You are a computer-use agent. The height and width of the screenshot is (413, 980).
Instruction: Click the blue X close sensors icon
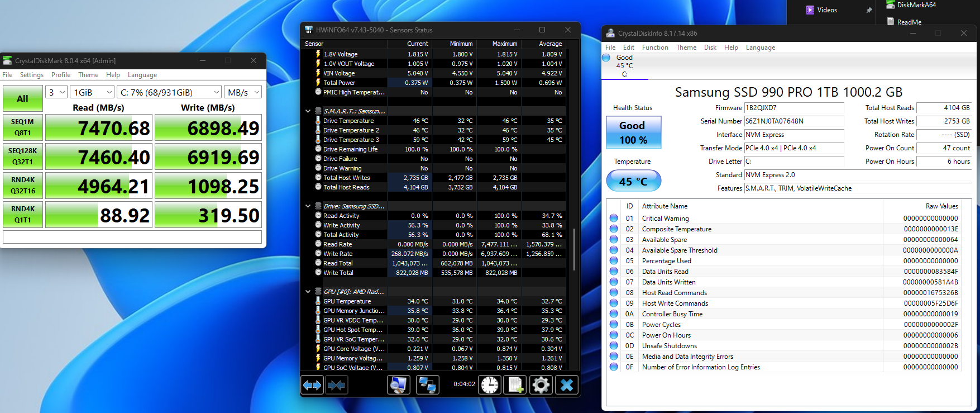click(567, 385)
